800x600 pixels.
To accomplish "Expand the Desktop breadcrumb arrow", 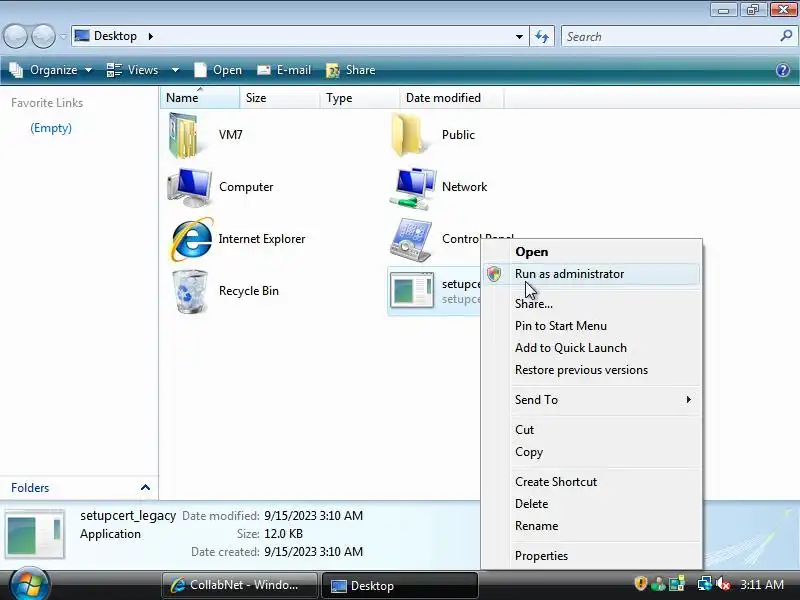I will pos(151,36).
